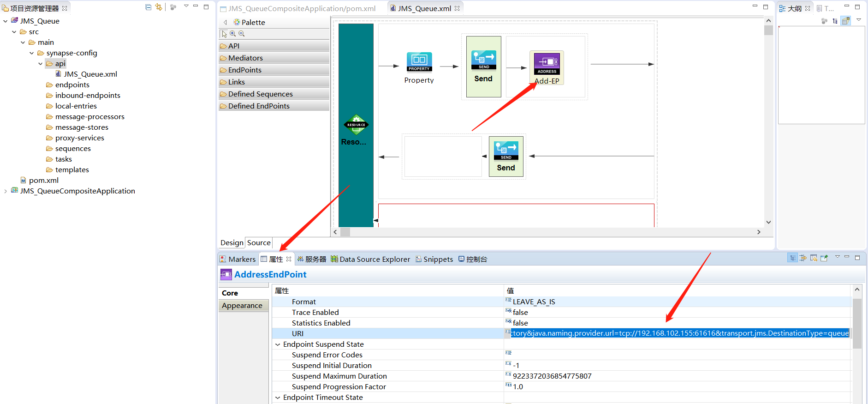Image resolution: width=868 pixels, height=404 pixels.
Task: Open outline view menu triangle
Action: pyautogui.click(x=859, y=19)
